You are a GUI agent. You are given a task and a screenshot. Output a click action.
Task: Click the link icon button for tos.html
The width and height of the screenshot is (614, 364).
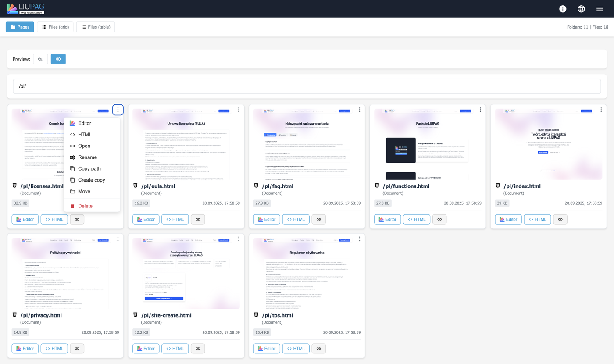click(318, 349)
